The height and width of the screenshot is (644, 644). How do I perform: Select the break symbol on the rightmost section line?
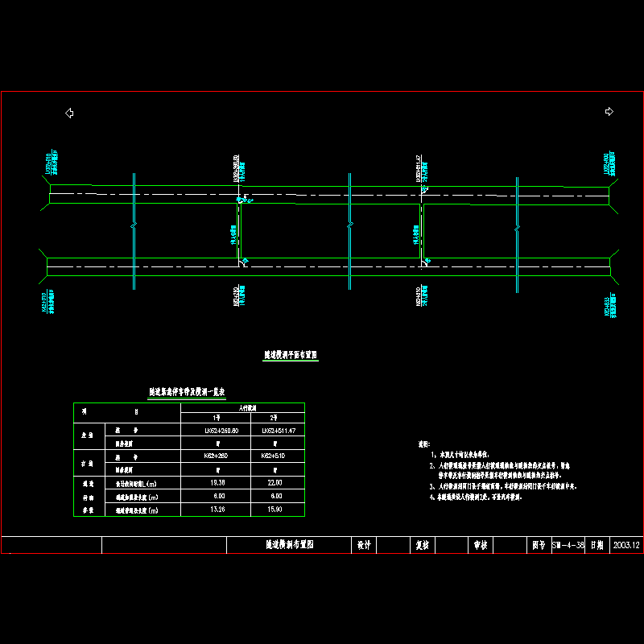coord(516,227)
